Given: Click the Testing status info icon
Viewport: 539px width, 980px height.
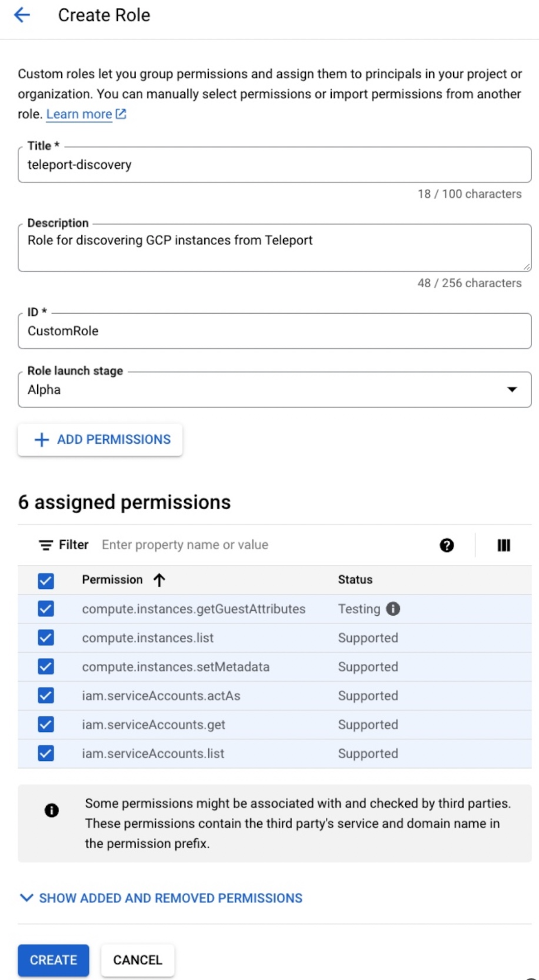Looking at the screenshot, I should coord(393,609).
